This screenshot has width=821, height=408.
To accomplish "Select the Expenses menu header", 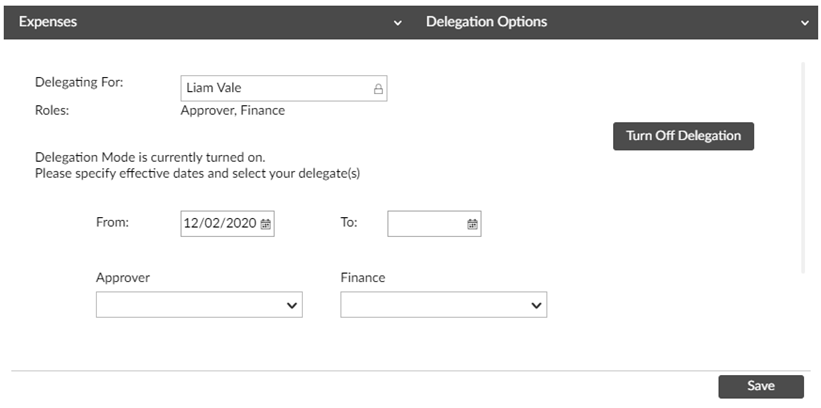I will (48, 22).
